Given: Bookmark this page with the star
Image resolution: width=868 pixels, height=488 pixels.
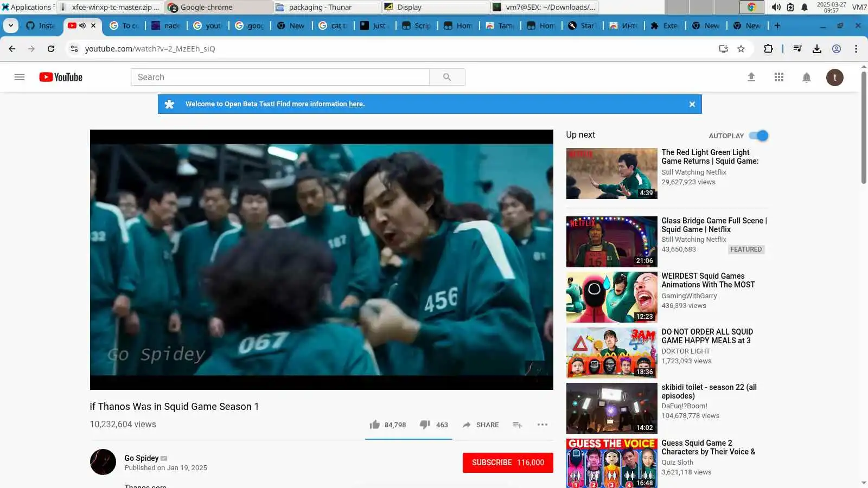Looking at the screenshot, I should pos(741,49).
